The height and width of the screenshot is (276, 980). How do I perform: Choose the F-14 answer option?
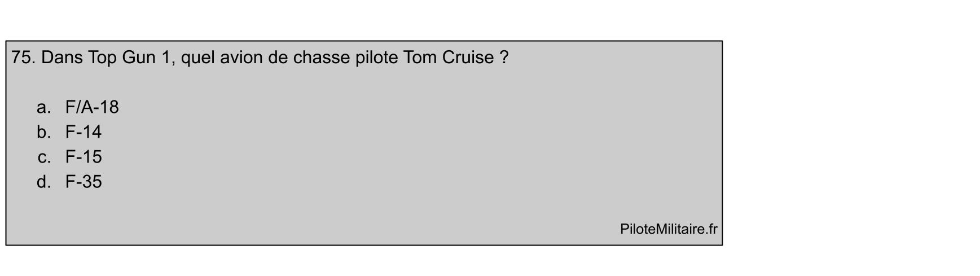pos(84,132)
